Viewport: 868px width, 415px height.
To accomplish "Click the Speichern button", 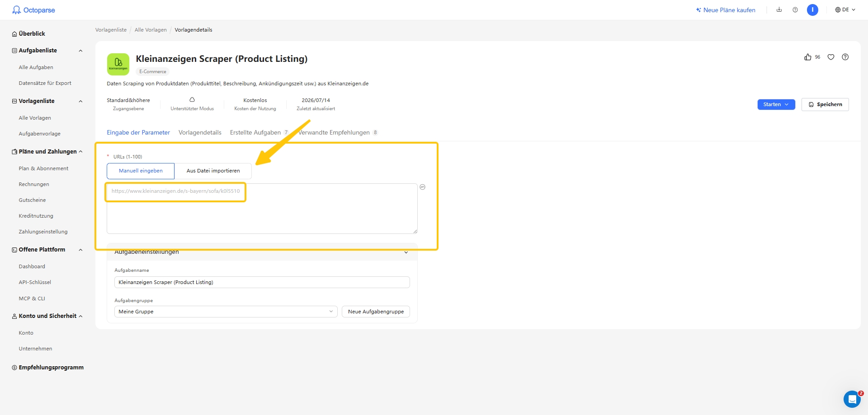I will click(x=825, y=104).
